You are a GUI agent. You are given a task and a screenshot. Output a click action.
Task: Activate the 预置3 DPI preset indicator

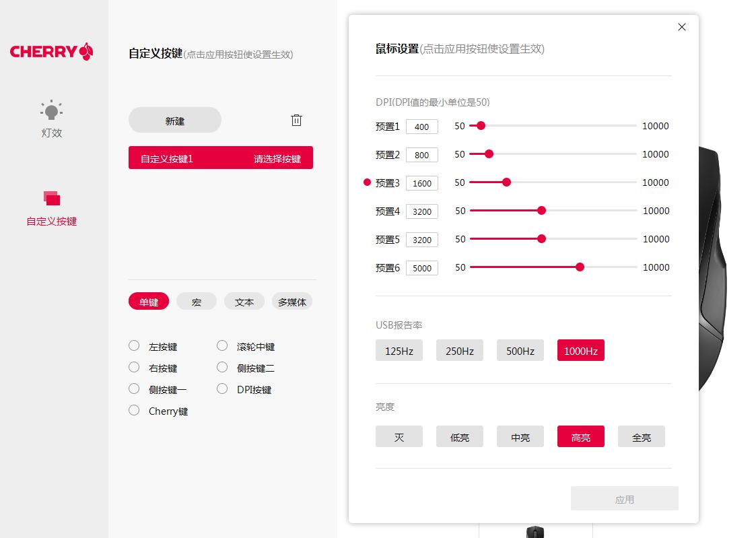point(367,181)
